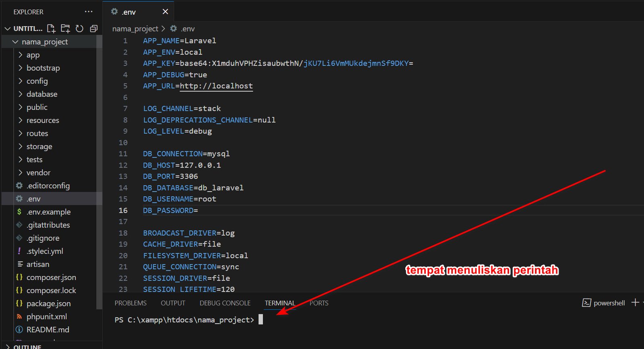
Task: Click the LOG_CHANNEL=stack line
Action: tap(182, 108)
